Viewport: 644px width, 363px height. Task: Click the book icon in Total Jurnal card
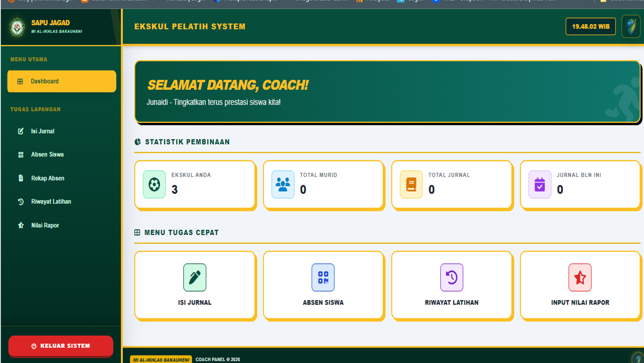(411, 184)
